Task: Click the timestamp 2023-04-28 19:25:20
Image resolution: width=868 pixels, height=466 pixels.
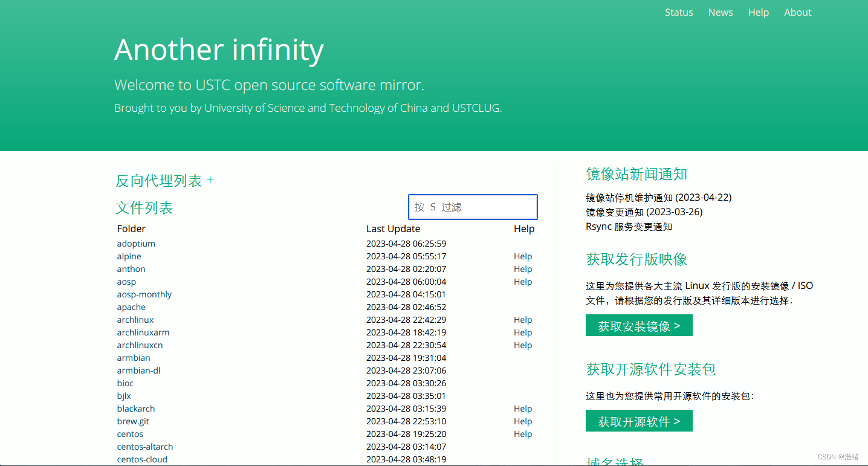Action: point(406,434)
